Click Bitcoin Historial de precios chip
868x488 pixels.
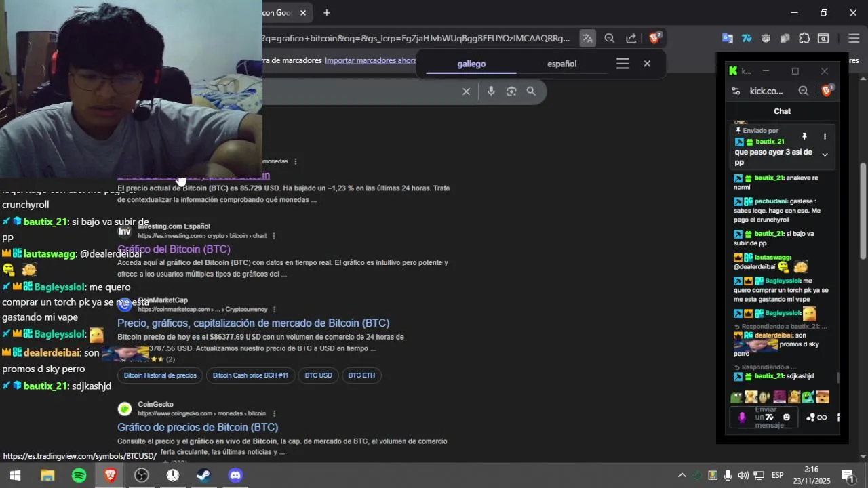click(160, 375)
